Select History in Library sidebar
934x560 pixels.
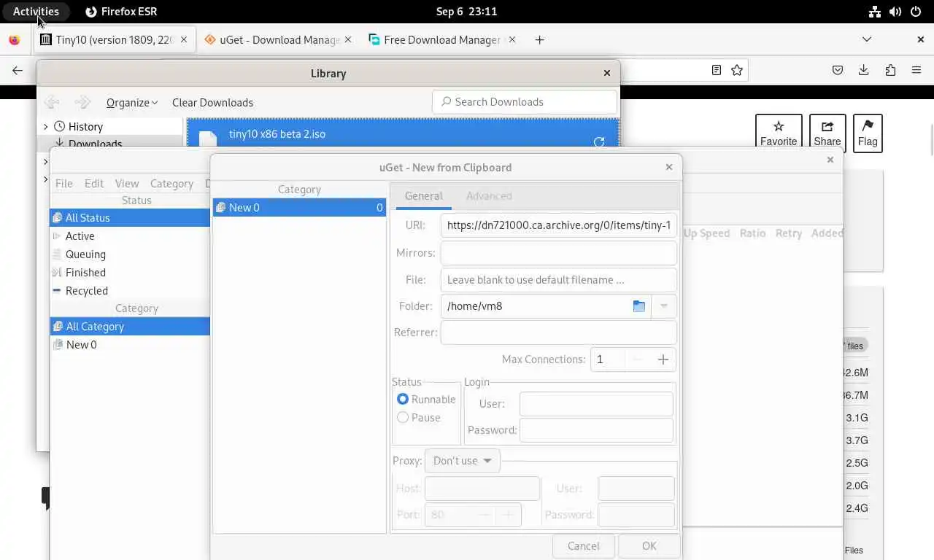[85, 127]
